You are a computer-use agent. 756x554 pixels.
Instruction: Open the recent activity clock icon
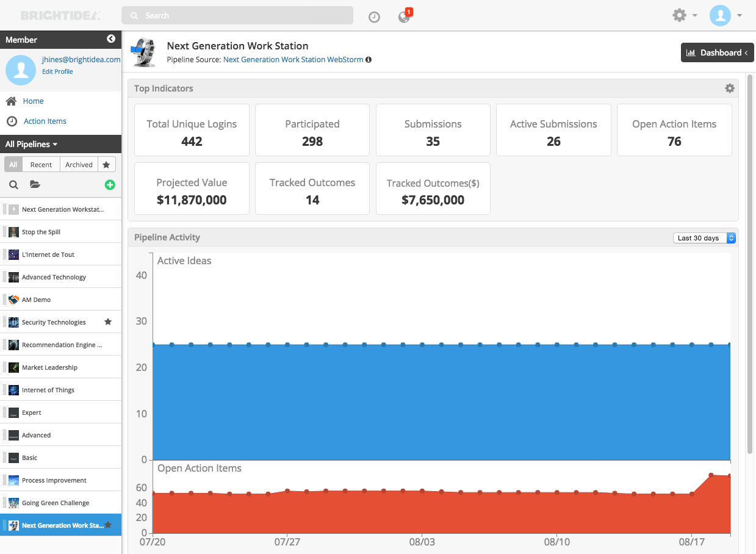(374, 17)
